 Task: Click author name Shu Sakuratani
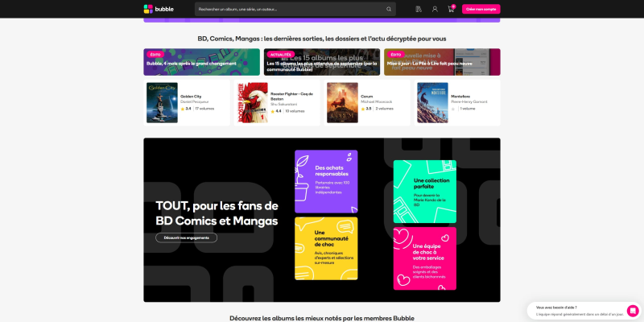point(284,105)
